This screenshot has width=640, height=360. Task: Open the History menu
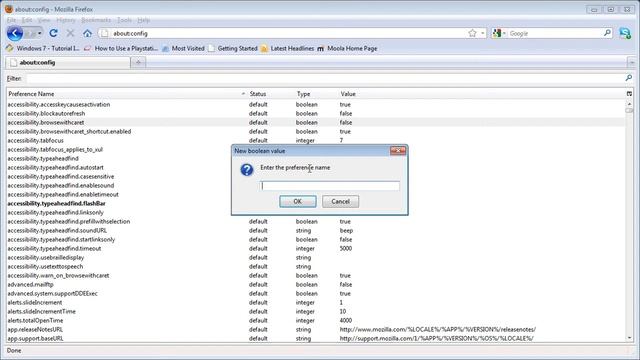point(66,20)
